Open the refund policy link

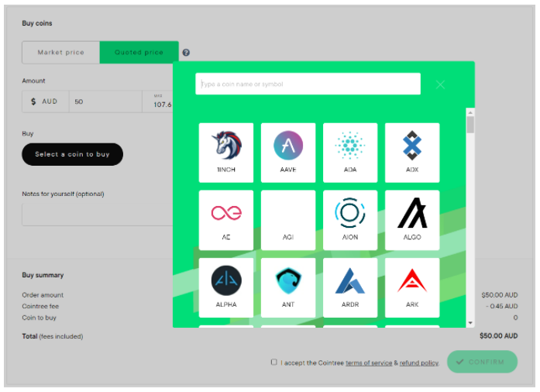(419, 363)
